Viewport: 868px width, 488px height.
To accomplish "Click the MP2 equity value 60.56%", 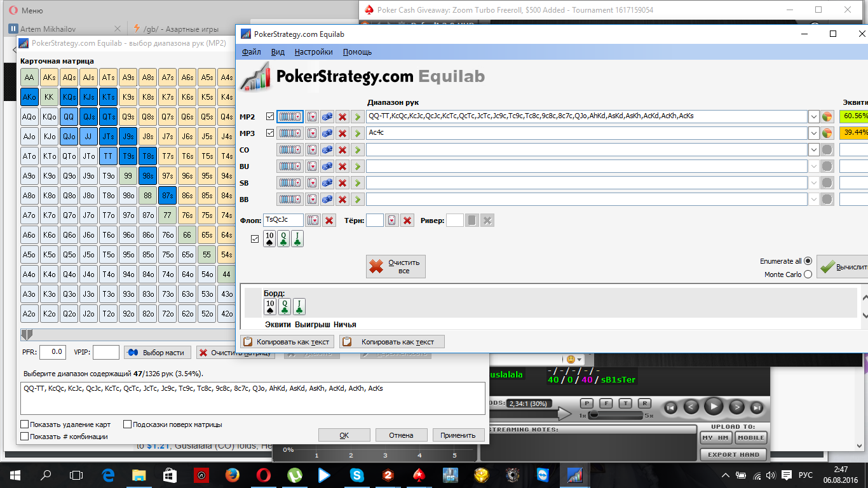I will [x=854, y=116].
